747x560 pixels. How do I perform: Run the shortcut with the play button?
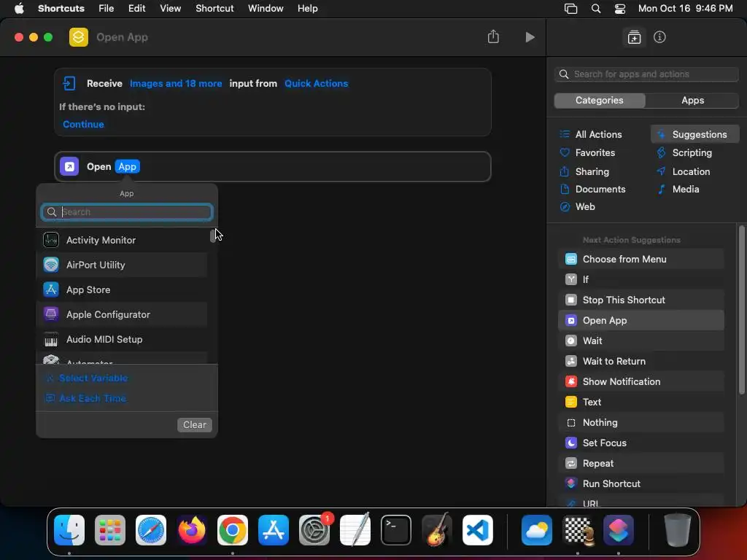tap(530, 37)
